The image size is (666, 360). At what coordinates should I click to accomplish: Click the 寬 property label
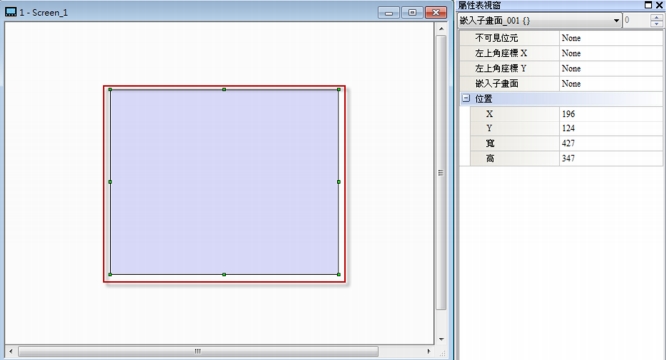pyautogui.click(x=490, y=143)
